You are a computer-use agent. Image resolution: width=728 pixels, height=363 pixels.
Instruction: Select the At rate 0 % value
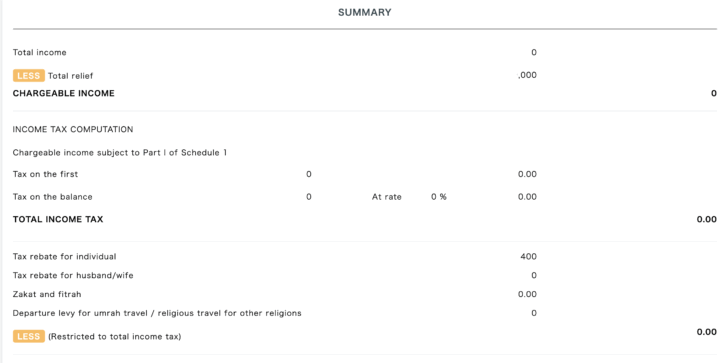coord(439,197)
